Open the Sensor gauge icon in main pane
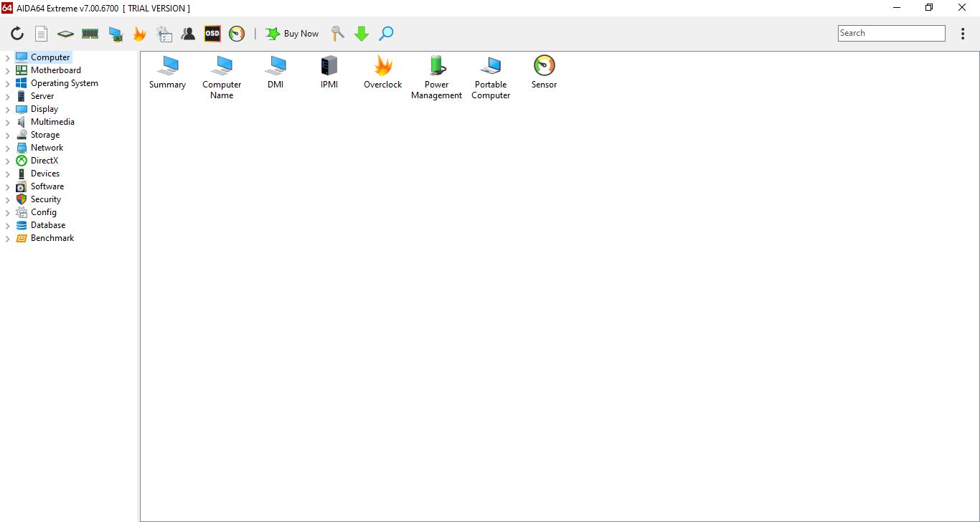 click(545, 73)
